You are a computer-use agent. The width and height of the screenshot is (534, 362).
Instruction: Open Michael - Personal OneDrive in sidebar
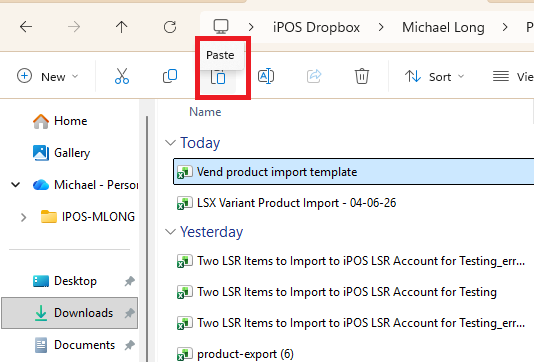[x=85, y=185]
